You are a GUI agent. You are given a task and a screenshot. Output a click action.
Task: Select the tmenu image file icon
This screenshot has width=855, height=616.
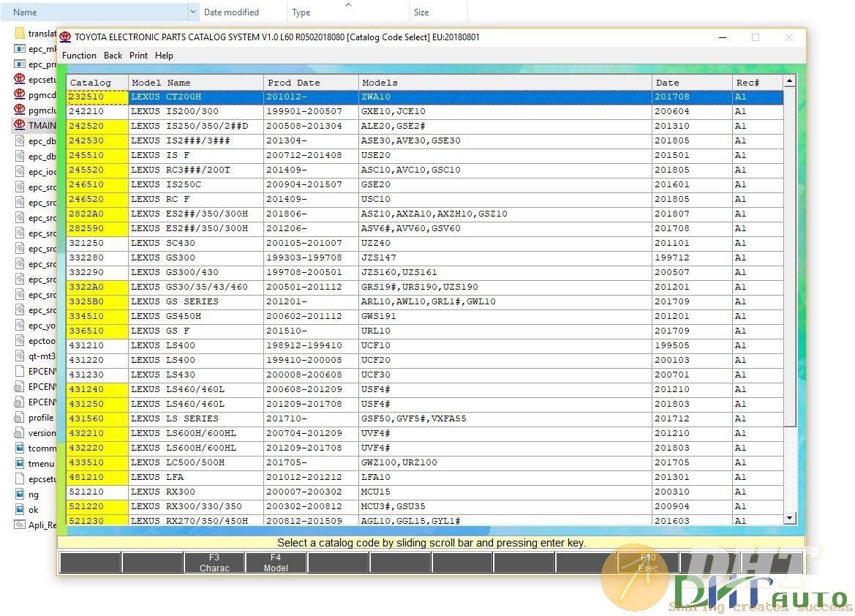click(20, 463)
